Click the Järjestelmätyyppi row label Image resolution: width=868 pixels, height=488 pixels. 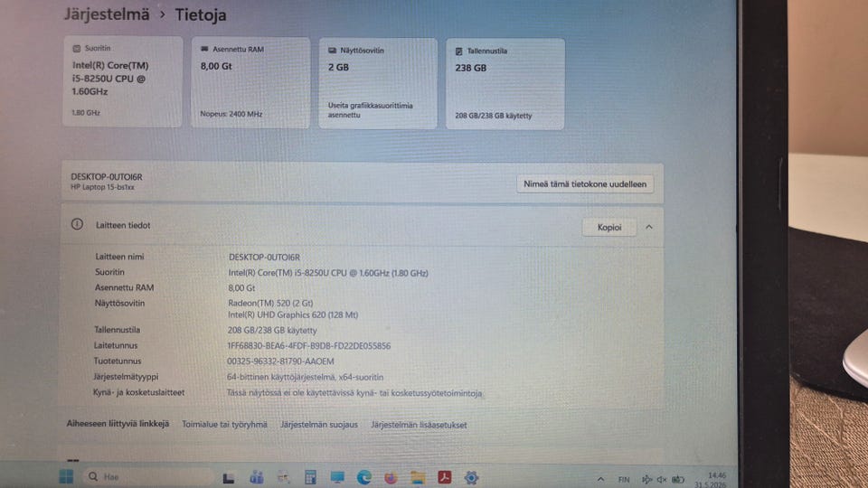tap(126, 376)
